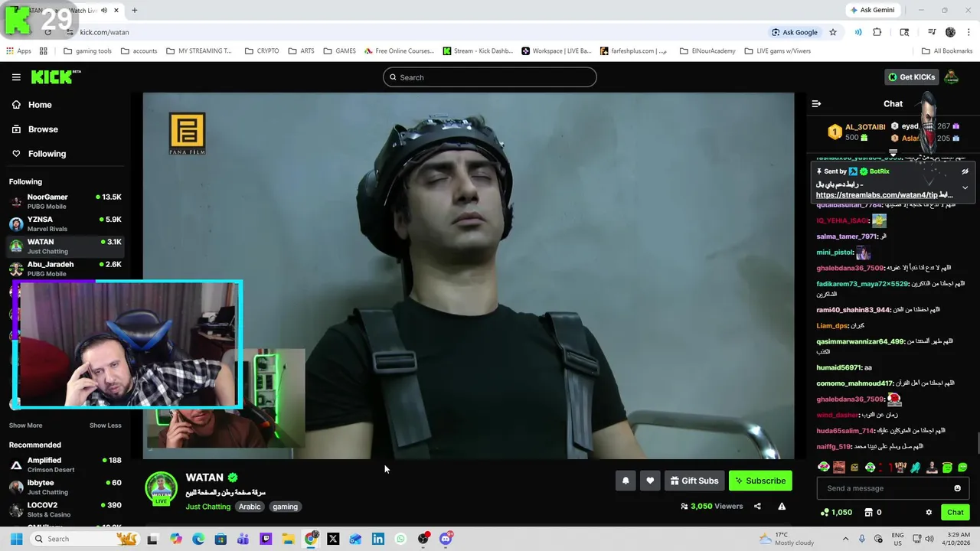Toggle channel notifications with the bell button
Screen dimensions: 980x551
626,481
